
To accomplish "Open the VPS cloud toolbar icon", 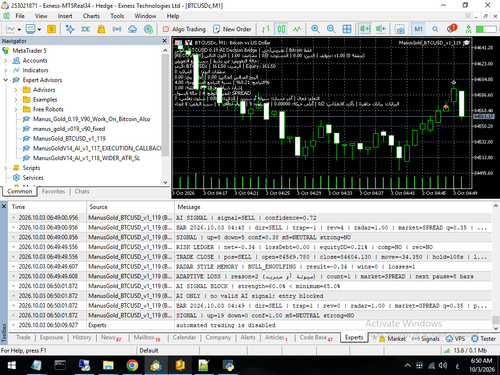I will 132,29.
